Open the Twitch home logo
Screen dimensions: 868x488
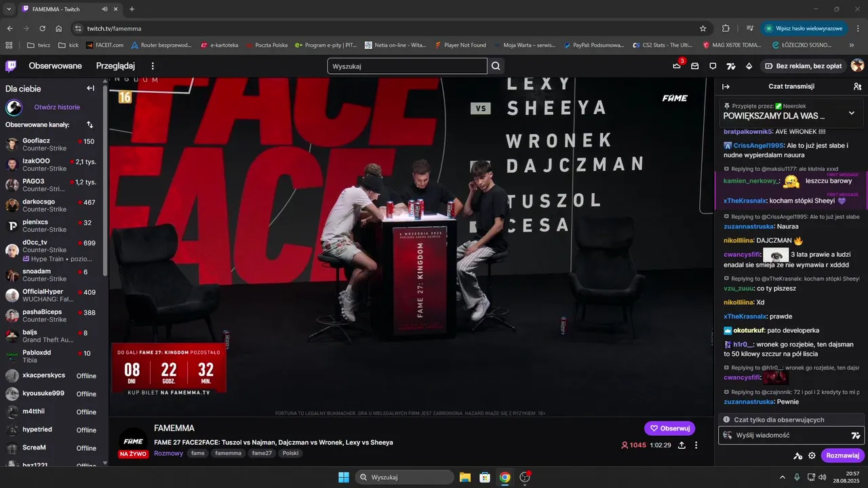pos(11,66)
